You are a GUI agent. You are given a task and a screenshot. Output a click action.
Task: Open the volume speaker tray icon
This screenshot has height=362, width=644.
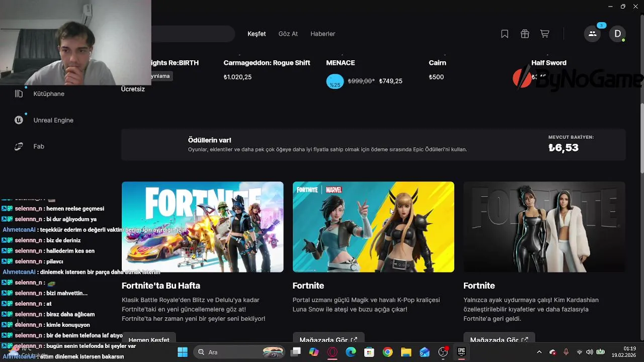(589, 352)
